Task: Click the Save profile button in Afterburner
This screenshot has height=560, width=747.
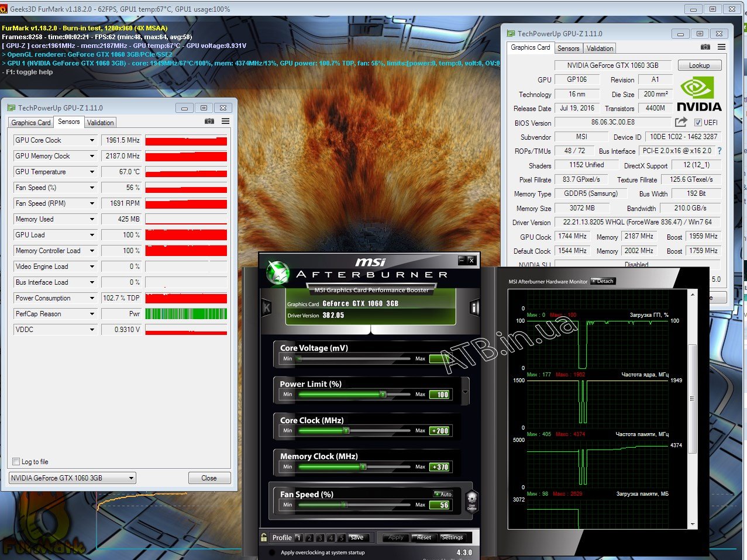Action: click(x=357, y=537)
